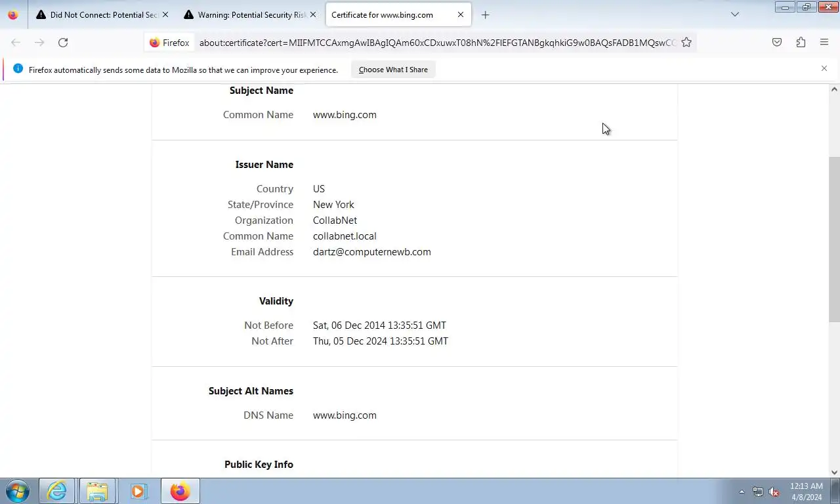The width and height of the screenshot is (840, 504).
Task: Go back using the back arrow
Action: [x=16, y=43]
